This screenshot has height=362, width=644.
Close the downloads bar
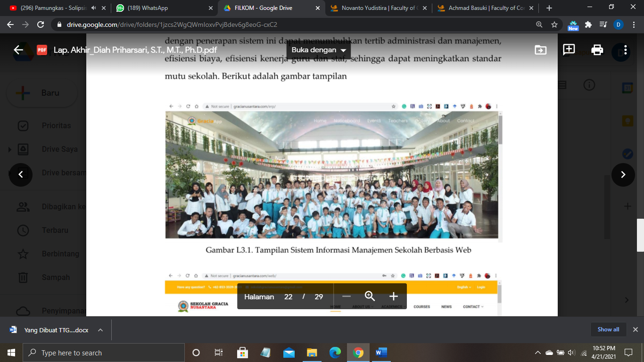(x=635, y=329)
